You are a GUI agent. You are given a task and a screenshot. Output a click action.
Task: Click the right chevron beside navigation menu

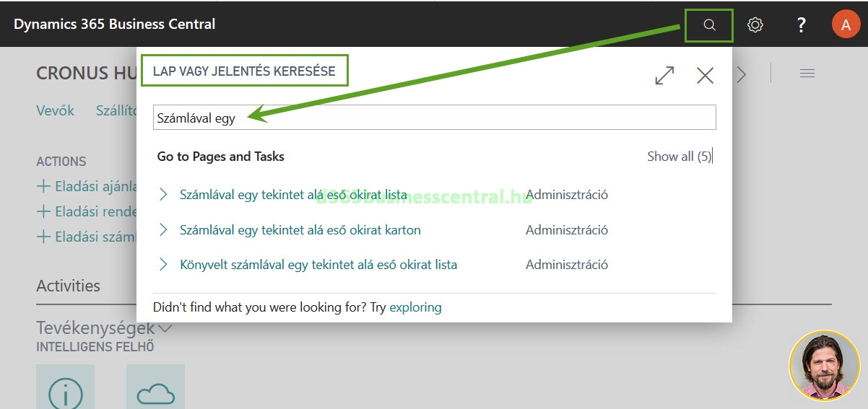click(741, 73)
